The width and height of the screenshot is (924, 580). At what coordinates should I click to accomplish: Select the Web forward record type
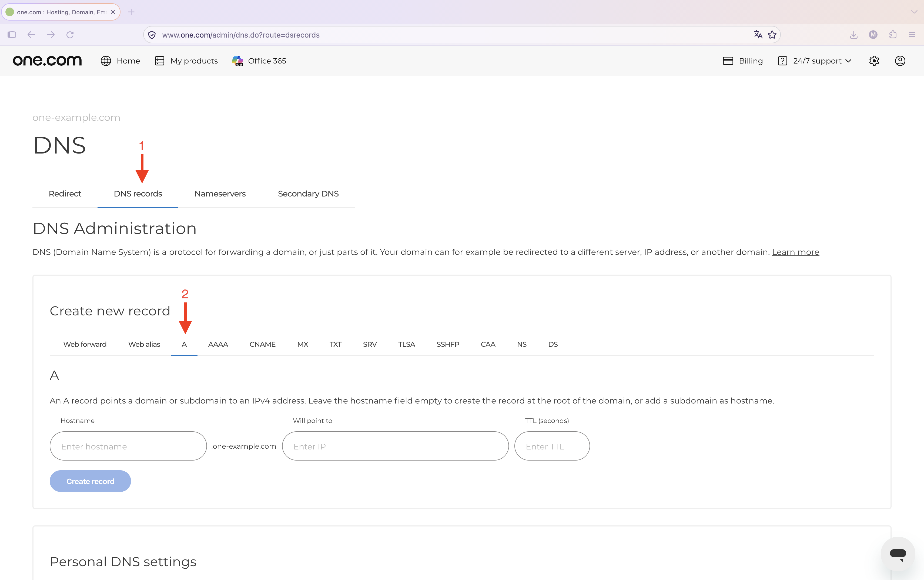pyautogui.click(x=85, y=345)
